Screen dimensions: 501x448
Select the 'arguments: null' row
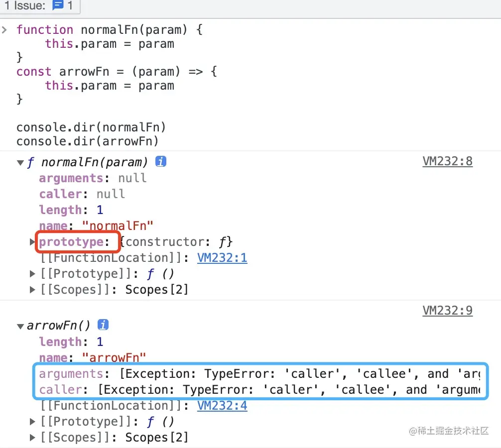click(x=93, y=178)
